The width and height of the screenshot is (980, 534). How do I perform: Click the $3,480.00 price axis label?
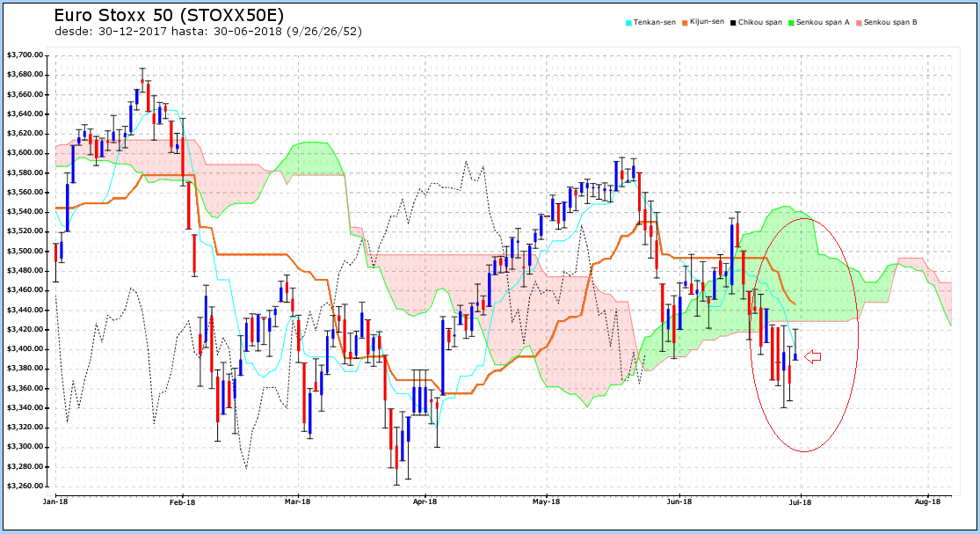tap(25, 271)
